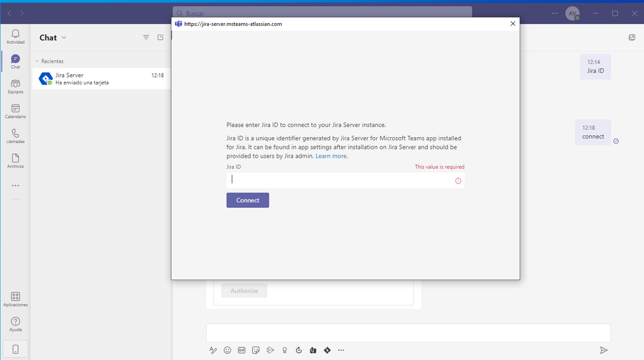Viewport: 644px width, 360px height.
Task: Open the sticker picker
Action: 256,350
